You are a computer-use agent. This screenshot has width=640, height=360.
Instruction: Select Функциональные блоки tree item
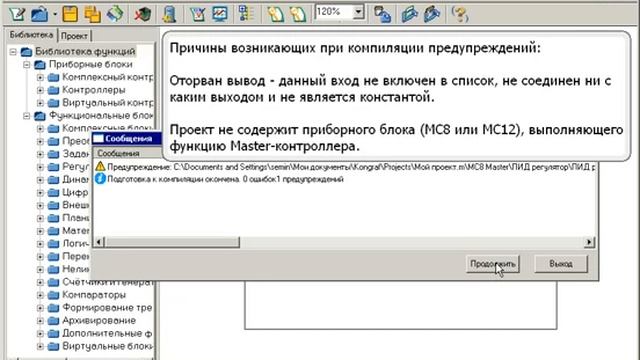101,116
